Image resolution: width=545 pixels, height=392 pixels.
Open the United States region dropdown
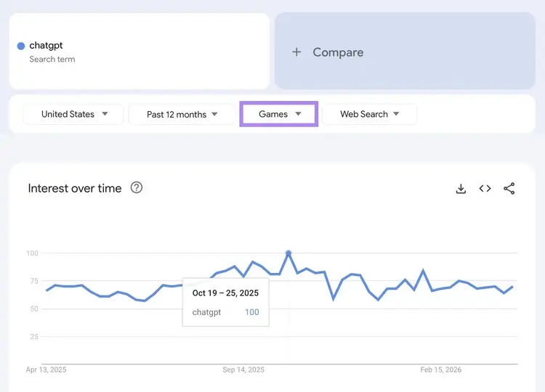73,114
